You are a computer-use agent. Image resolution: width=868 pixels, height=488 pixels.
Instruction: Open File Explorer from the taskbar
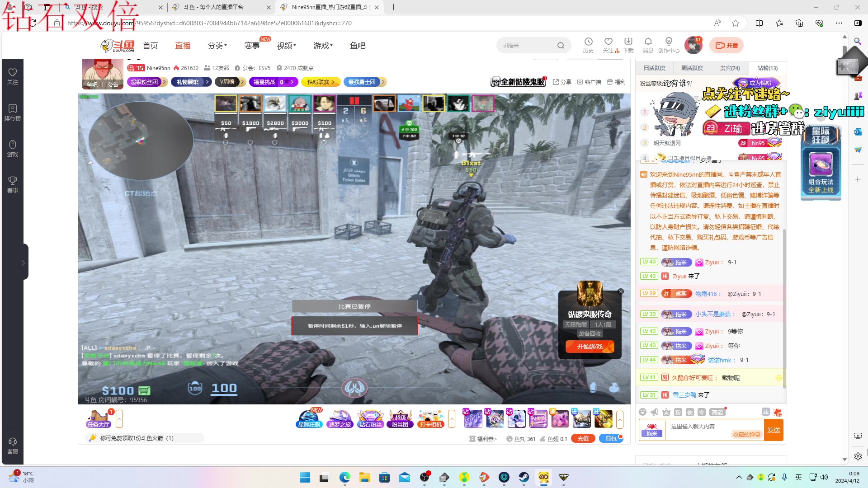(364, 477)
